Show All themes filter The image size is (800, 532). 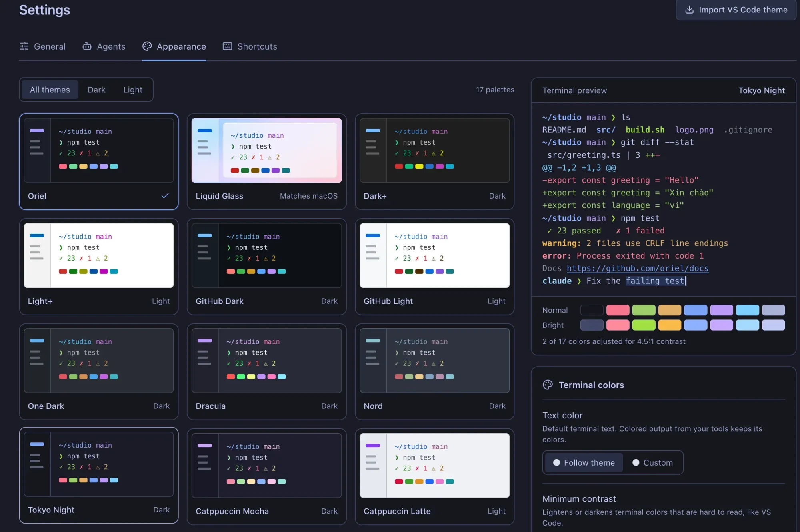pos(50,90)
